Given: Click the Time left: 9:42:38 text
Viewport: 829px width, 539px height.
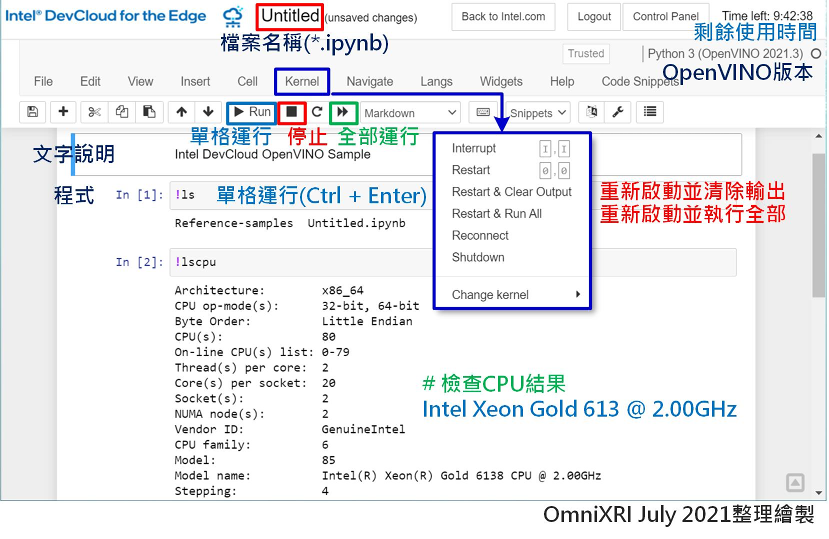Looking at the screenshot, I should tap(767, 16).
